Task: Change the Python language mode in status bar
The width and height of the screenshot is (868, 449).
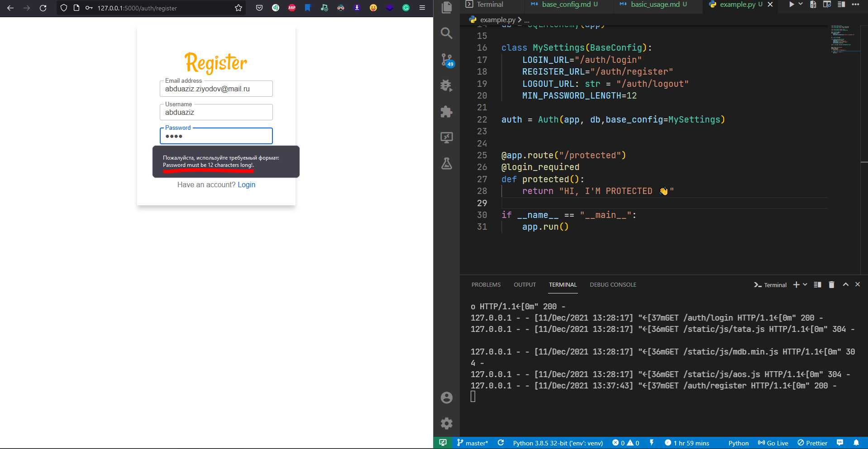Action: click(x=739, y=443)
